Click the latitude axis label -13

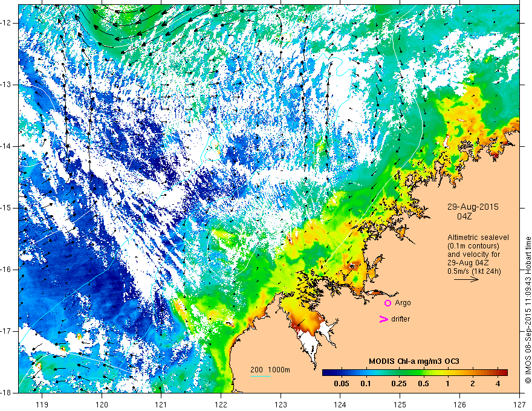(x=7, y=85)
